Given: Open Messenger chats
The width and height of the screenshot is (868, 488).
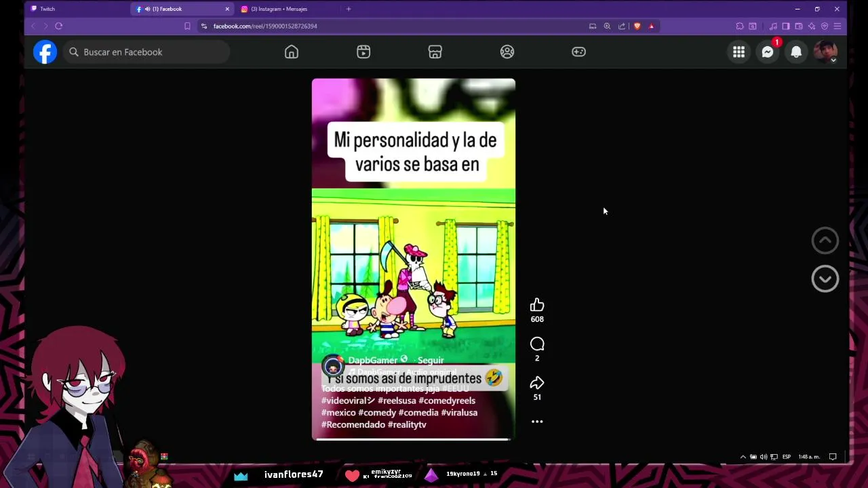Looking at the screenshot, I should 768,52.
